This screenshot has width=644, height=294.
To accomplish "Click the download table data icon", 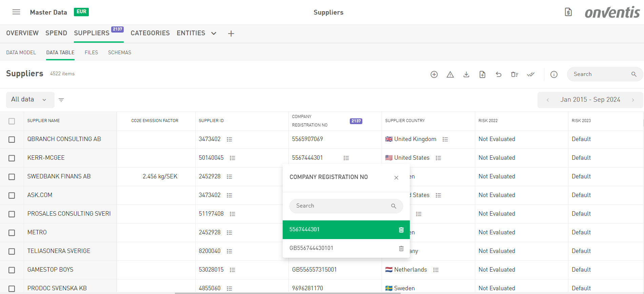I will [466, 75].
